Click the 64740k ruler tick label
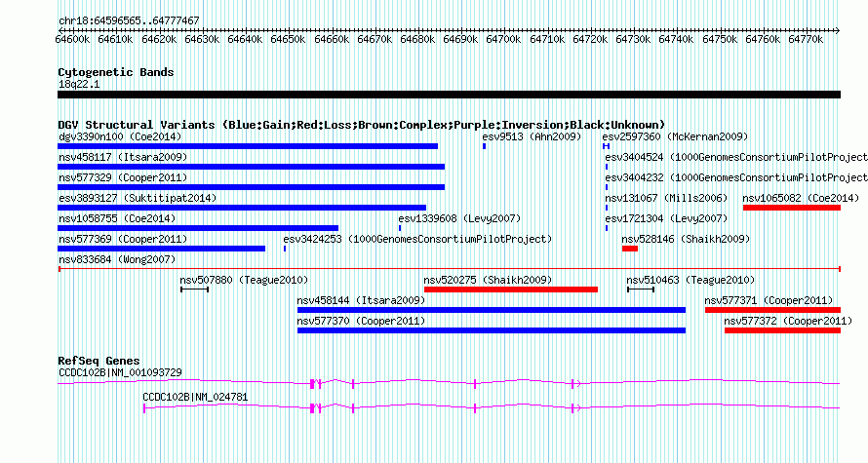Screen dimensions: 868x463 677,39
